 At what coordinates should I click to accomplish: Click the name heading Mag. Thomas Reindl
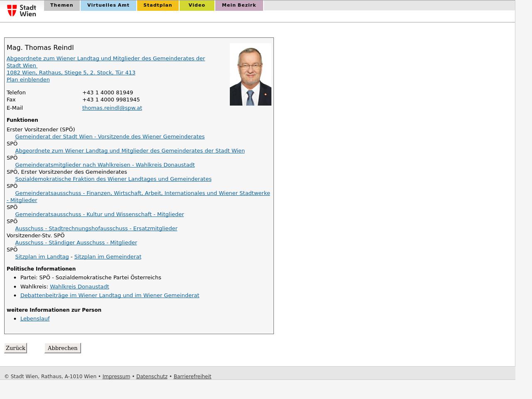[40, 47]
